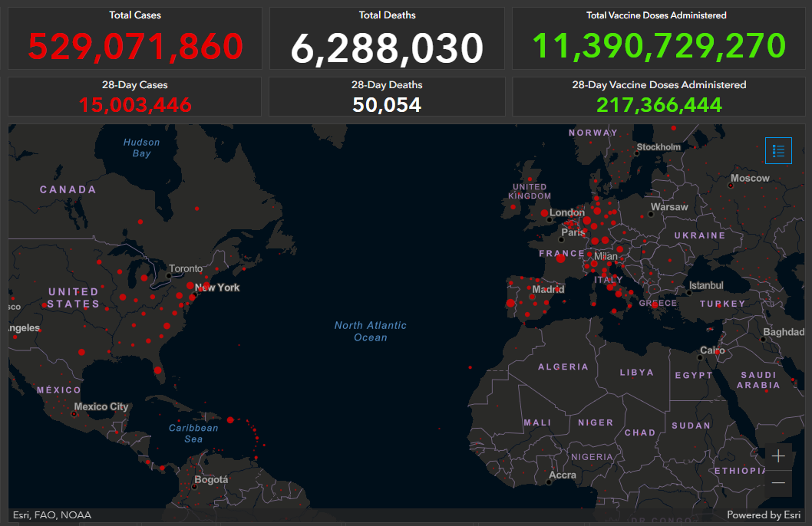This screenshot has width=812, height=526.
Task: Select the Total Cases count 529,071,860
Action: pyautogui.click(x=135, y=48)
